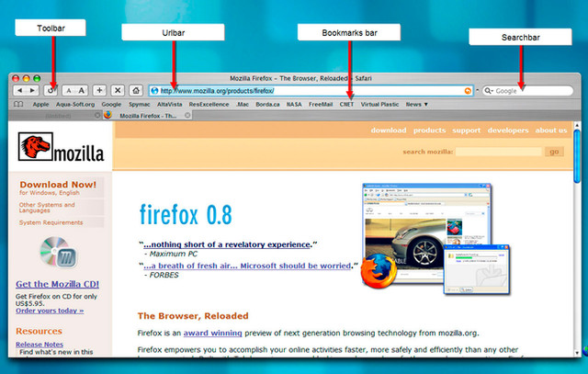Open the Release Notes link
Viewport: 588px width, 374px height.
pyautogui.click(x=40, y=344)
